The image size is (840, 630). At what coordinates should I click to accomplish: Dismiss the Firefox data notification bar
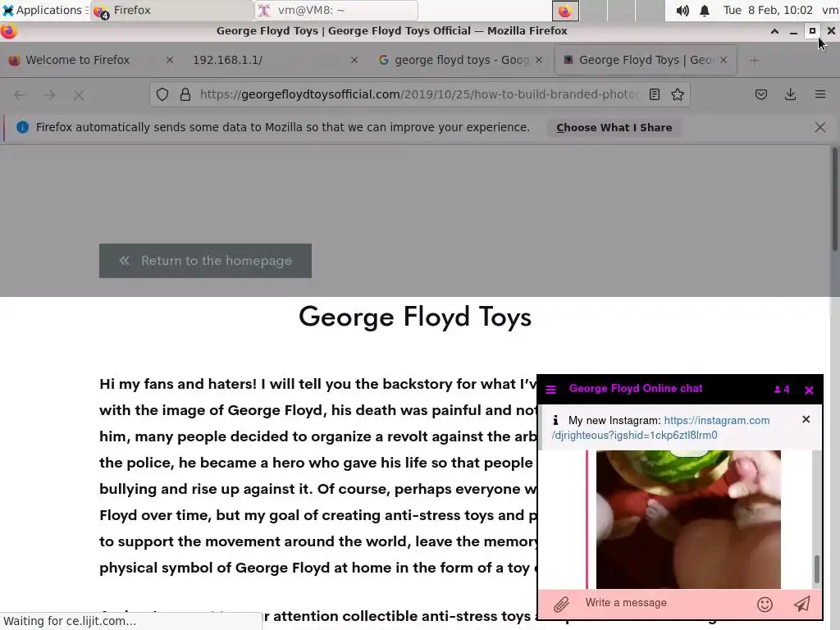(x=819, y=127)
